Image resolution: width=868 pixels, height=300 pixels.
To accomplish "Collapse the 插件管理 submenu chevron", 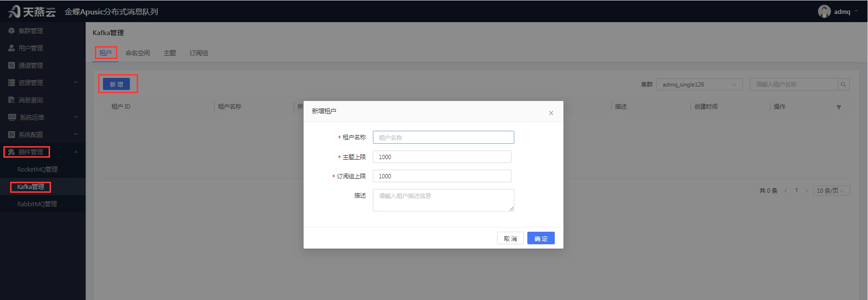I will coord(76,152).
